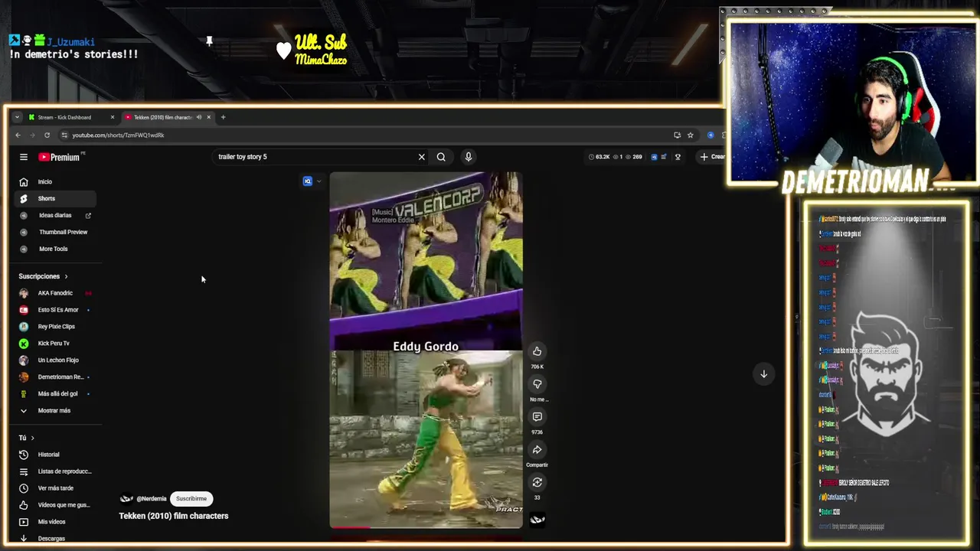The image size is (980, 551).
Task: Click the Tekken (2010) film characters title
Action: pos(174,516)
